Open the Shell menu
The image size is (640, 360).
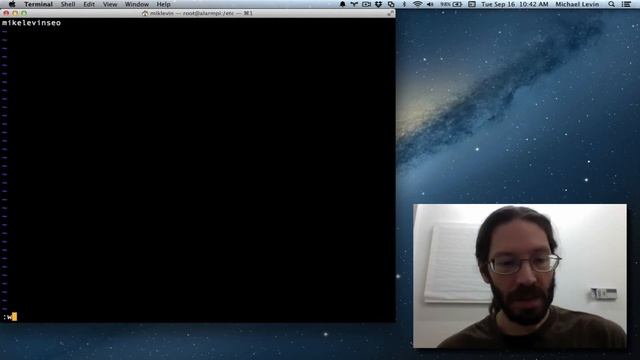[68, 4]
